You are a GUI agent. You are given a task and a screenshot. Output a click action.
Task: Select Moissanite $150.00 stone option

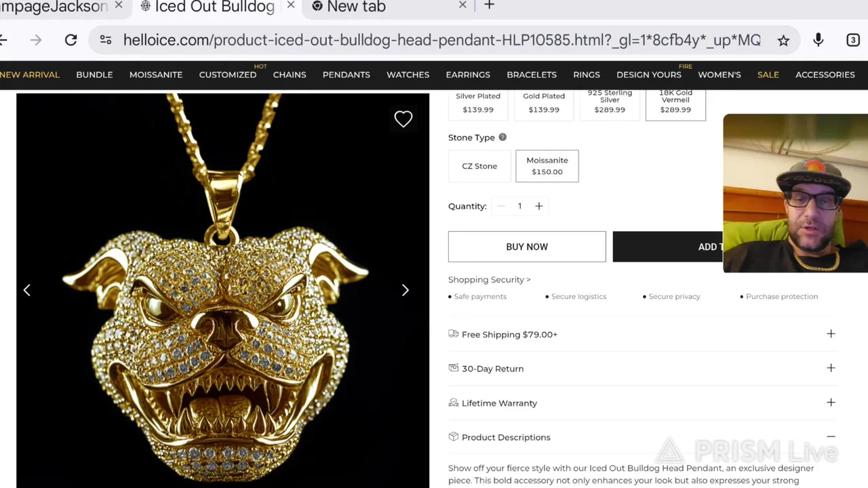click(547, 166)
